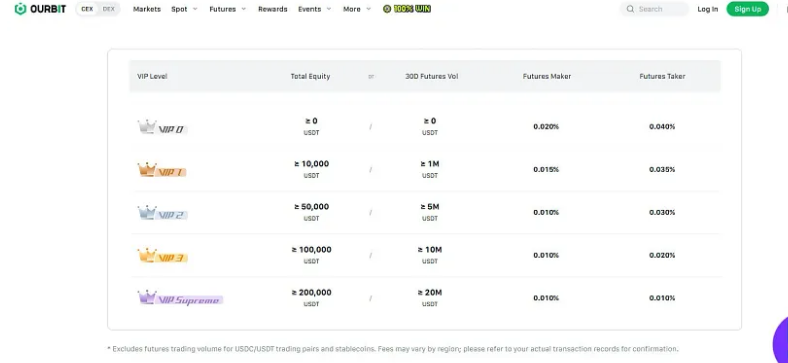The height and width of the screenshot is (363, 788).
Task: Select the ≥ 50,000 total equity value
Action: coord(312,207)
